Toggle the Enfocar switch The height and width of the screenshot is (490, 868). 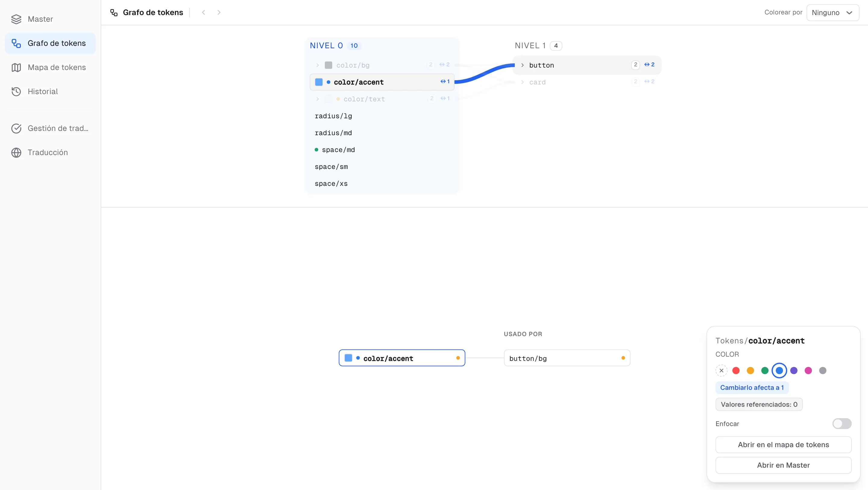[842, 424]
